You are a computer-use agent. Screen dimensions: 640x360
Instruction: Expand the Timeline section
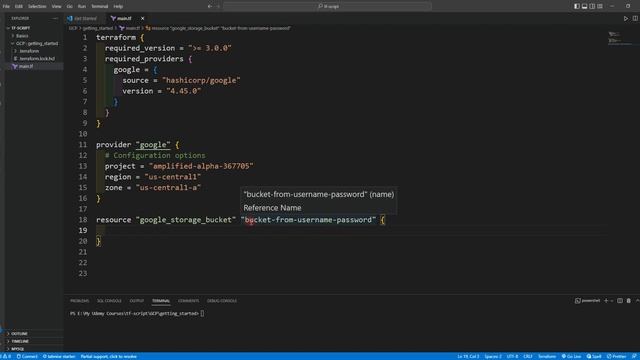[x=20, y=341]
